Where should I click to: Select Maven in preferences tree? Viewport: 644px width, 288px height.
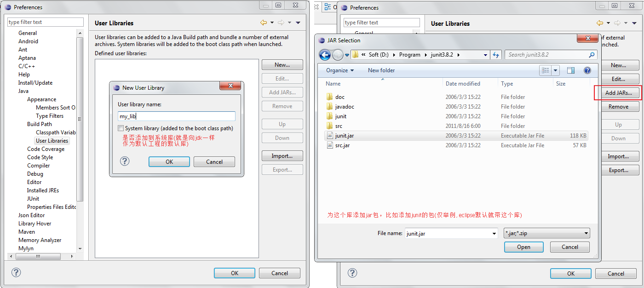[27, 232]
